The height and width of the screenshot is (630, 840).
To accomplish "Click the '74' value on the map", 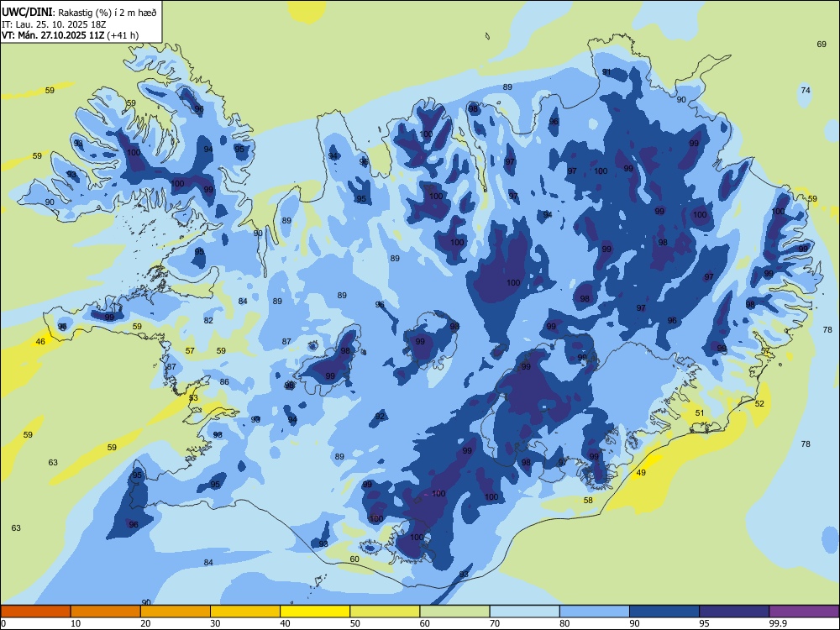I will click(x=806, y=90).
